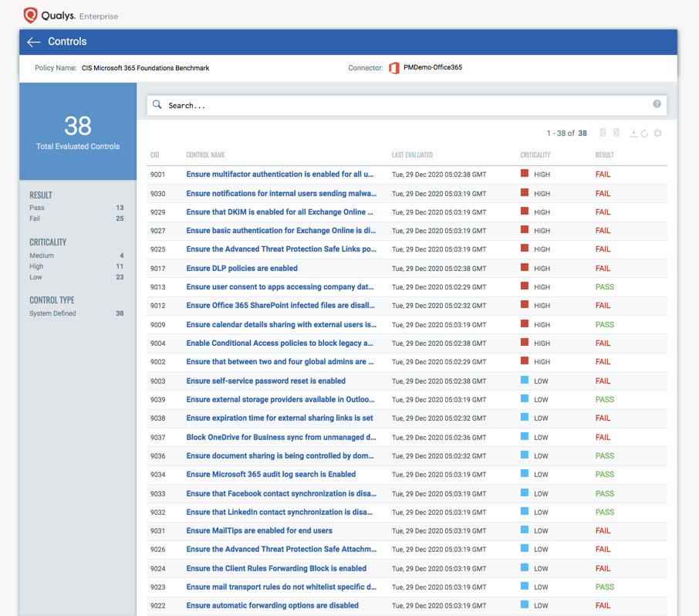This screenshot has height=616, width=699.
Task: Open 'LinkedIn contact synchronization' control
Action: [x=279, y=513]
